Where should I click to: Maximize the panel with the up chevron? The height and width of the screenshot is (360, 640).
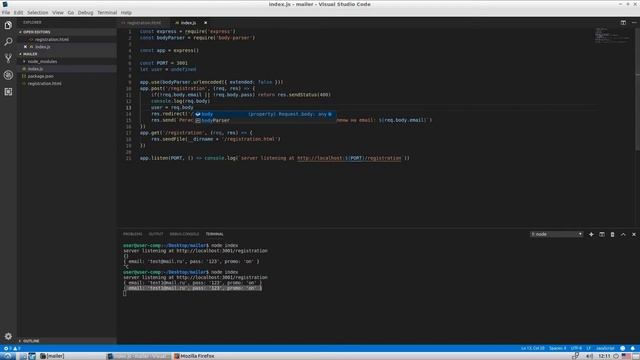point(623,234)
